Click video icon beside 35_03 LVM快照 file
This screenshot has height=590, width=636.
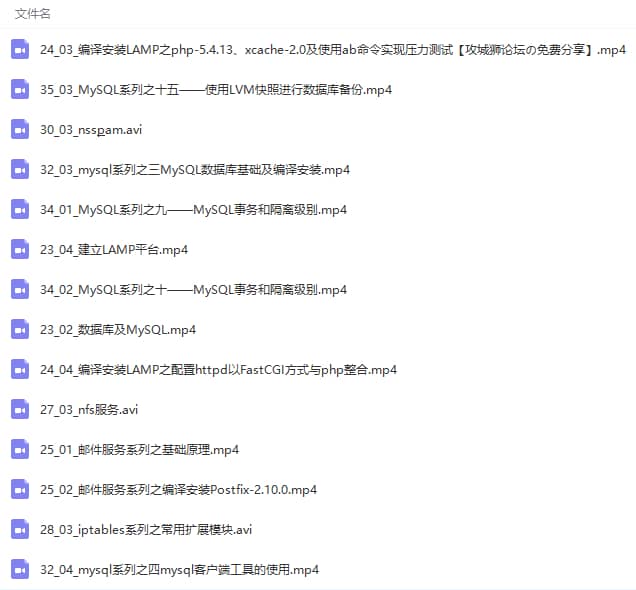[20, 89]
